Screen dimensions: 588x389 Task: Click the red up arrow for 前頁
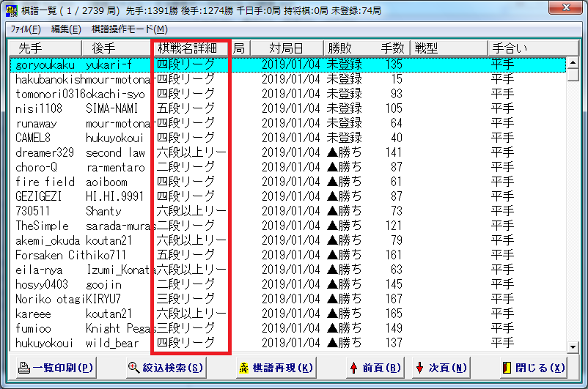[354, 368]
